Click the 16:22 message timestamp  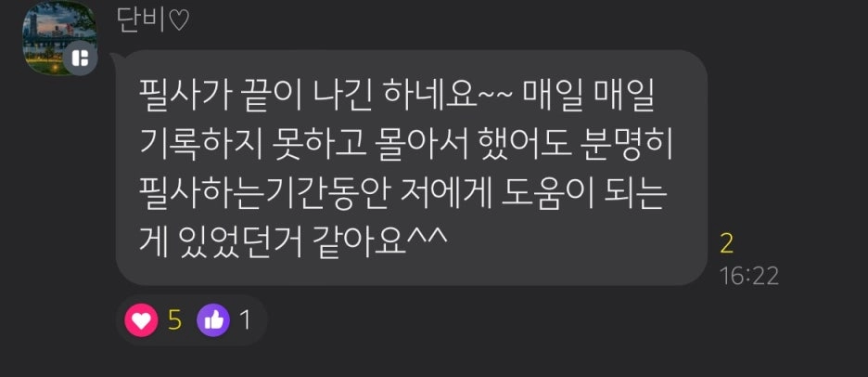point(748,276)
